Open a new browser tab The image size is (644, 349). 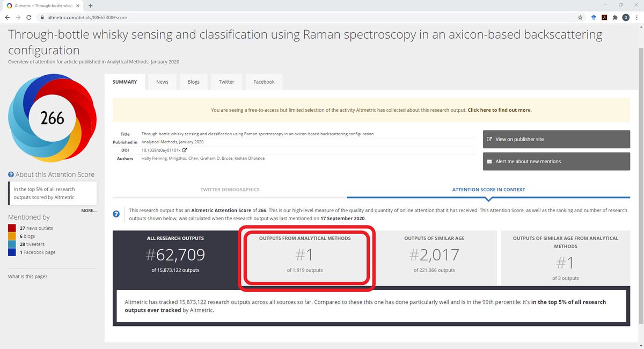[x=90, y=5]
